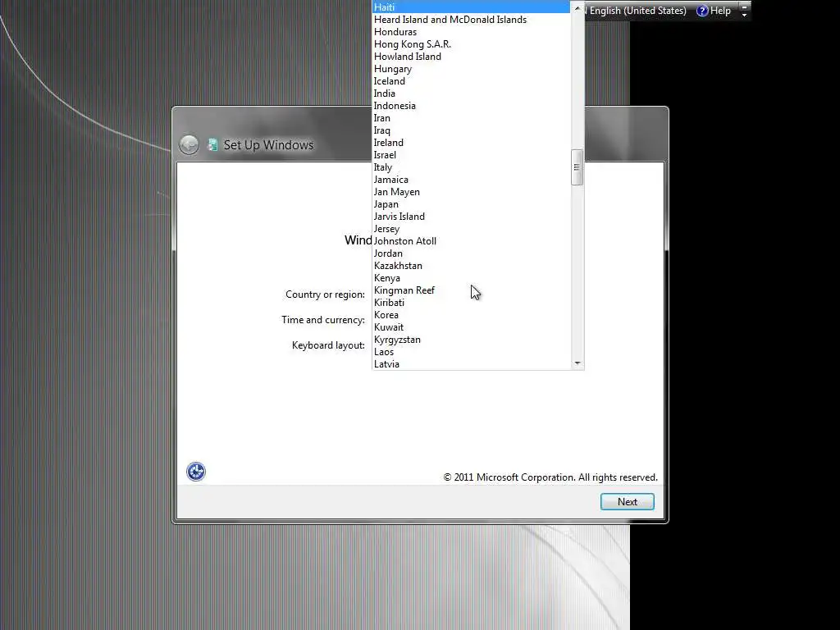
Task: Select Japan as country
Action: click(471, 204)
